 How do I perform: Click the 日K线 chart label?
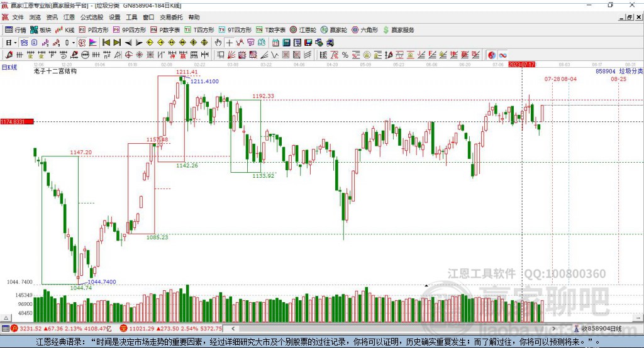tap(9, 67)
